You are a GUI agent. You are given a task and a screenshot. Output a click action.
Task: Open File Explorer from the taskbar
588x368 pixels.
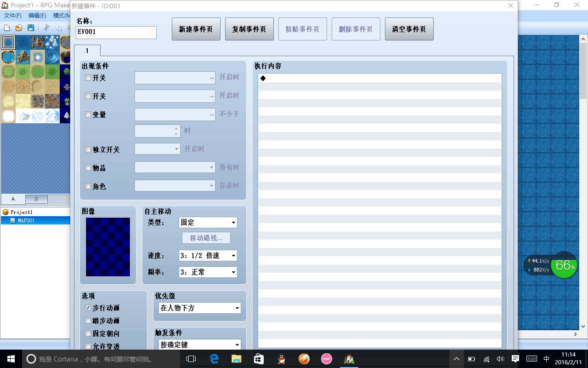[x=236, y=359]
